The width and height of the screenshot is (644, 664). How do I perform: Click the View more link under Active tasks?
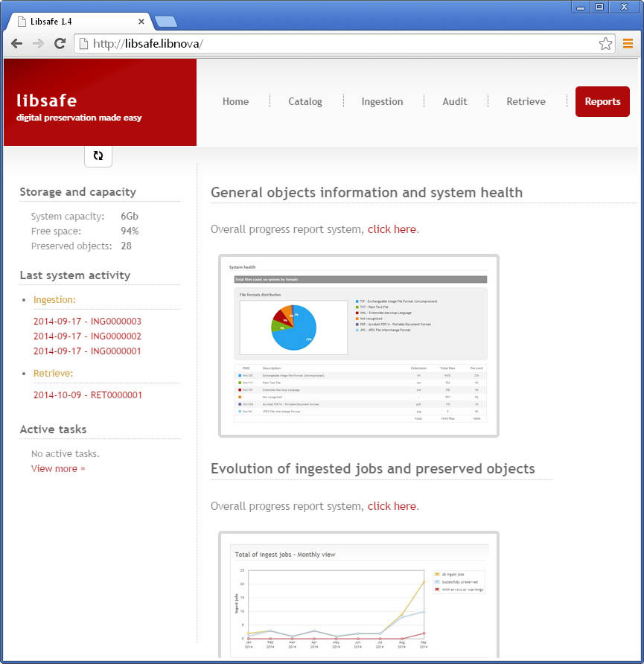pyautogui.click(x=58, y=469)
